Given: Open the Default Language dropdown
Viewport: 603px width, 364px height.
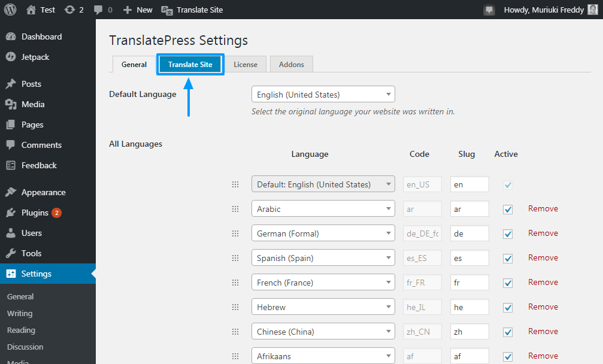Looking at the screenshot, I should [x=323, y=94].
